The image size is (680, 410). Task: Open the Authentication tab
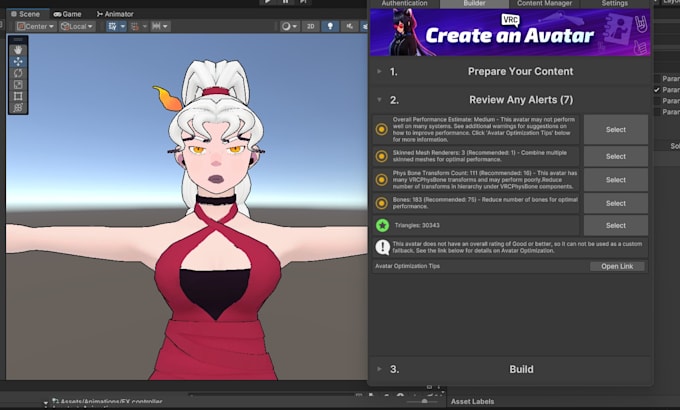click(404, 3)
